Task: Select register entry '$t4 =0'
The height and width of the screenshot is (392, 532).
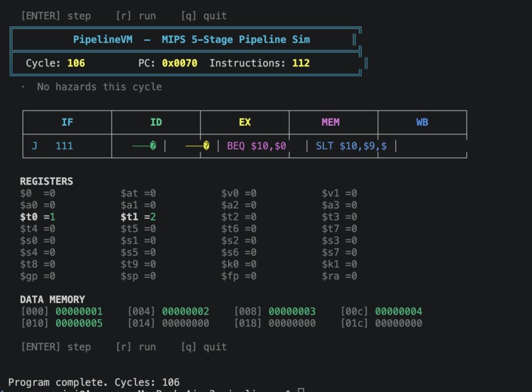Action: [38, 229]
